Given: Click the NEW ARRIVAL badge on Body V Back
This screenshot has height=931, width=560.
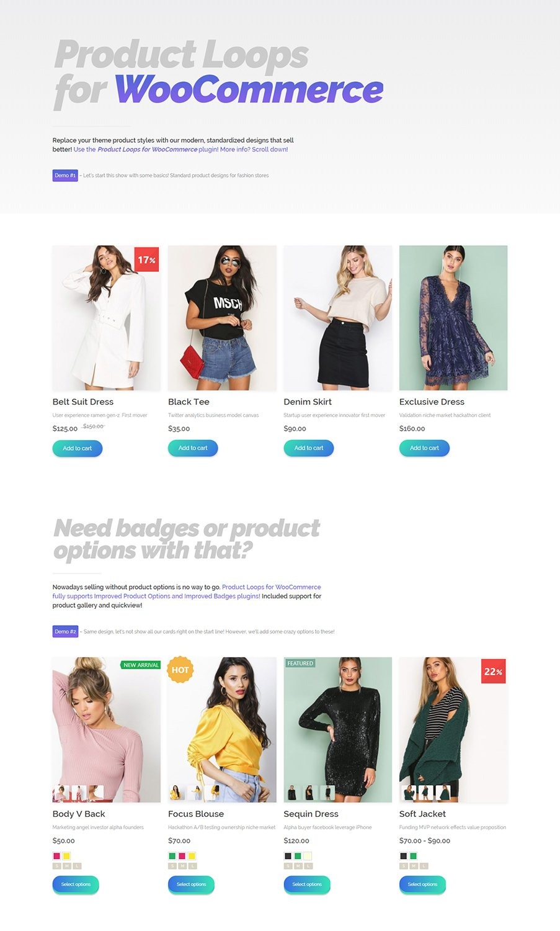Looking at the screenshot, I should pyautogui.click(x=141, y=665).
